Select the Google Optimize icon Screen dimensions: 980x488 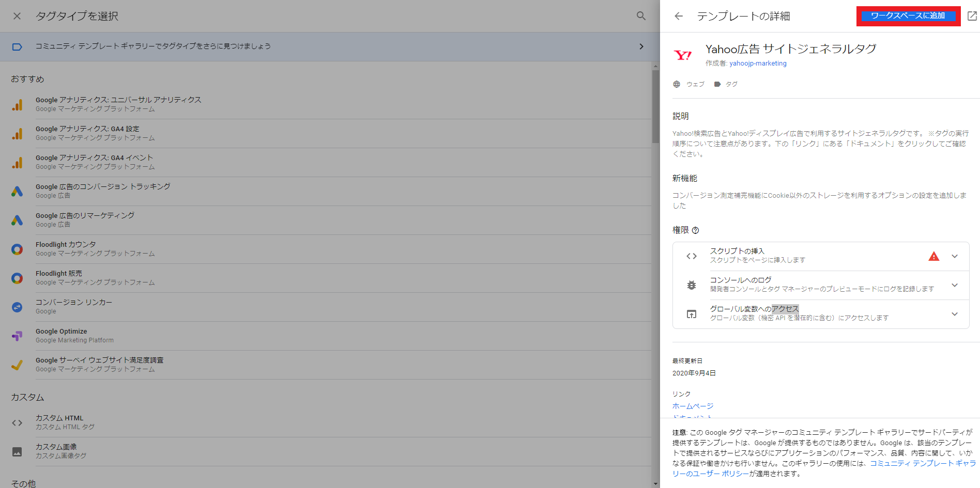17,336
